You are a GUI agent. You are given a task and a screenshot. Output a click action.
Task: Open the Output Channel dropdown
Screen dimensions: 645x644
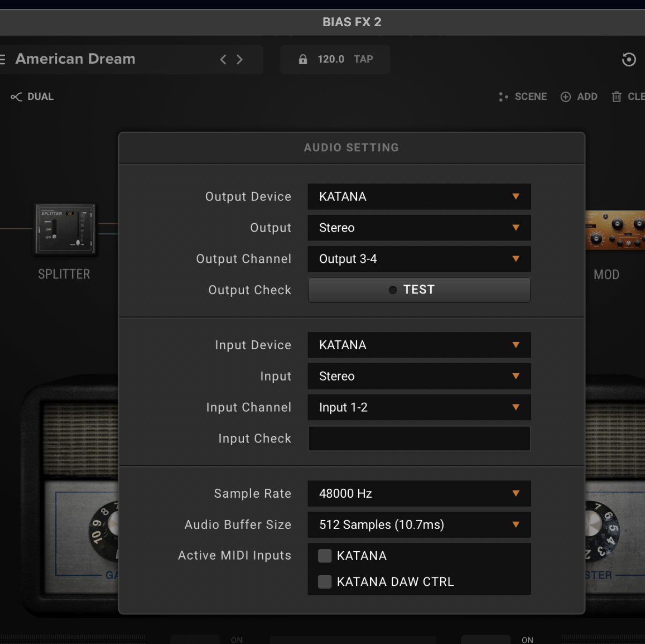(419, 259)
